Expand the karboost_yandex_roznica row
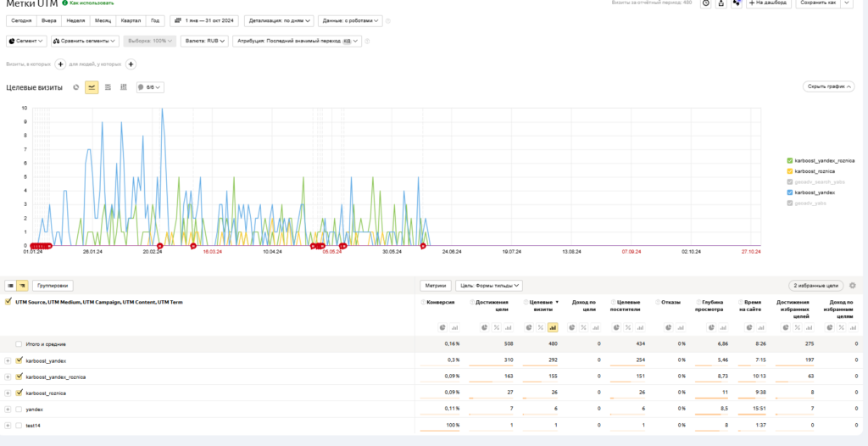The image size is (868, 446). click(x=8, y=376)
